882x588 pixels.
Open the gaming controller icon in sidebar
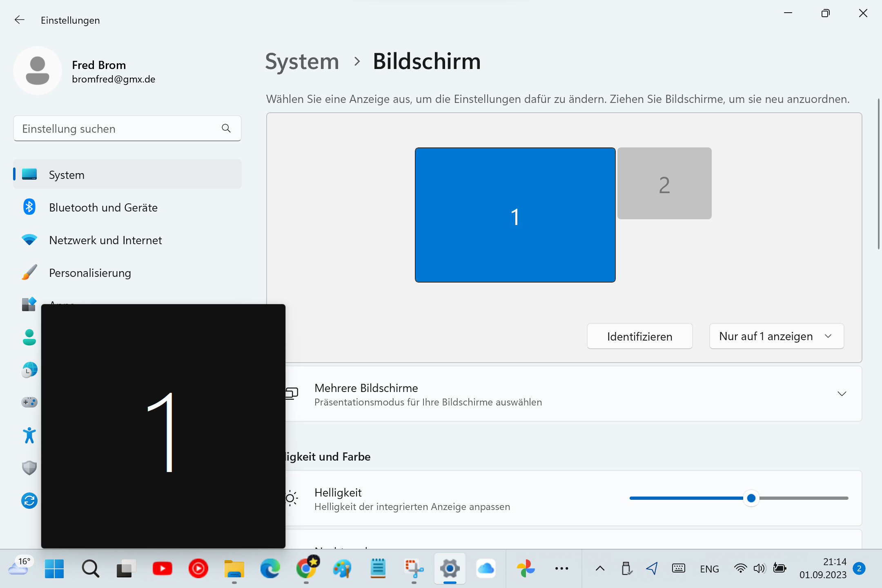[29, 402]
